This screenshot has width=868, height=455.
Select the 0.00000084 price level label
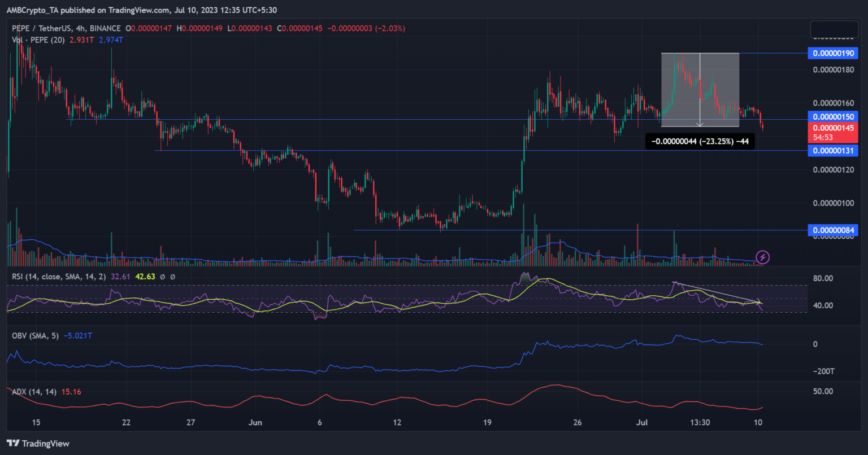(x=832, y=230)
